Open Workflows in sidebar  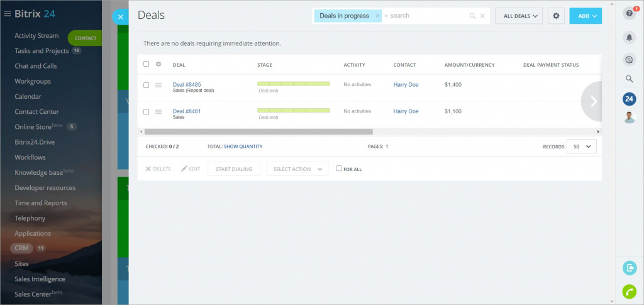pyautogui.click(x=30, y=157)
